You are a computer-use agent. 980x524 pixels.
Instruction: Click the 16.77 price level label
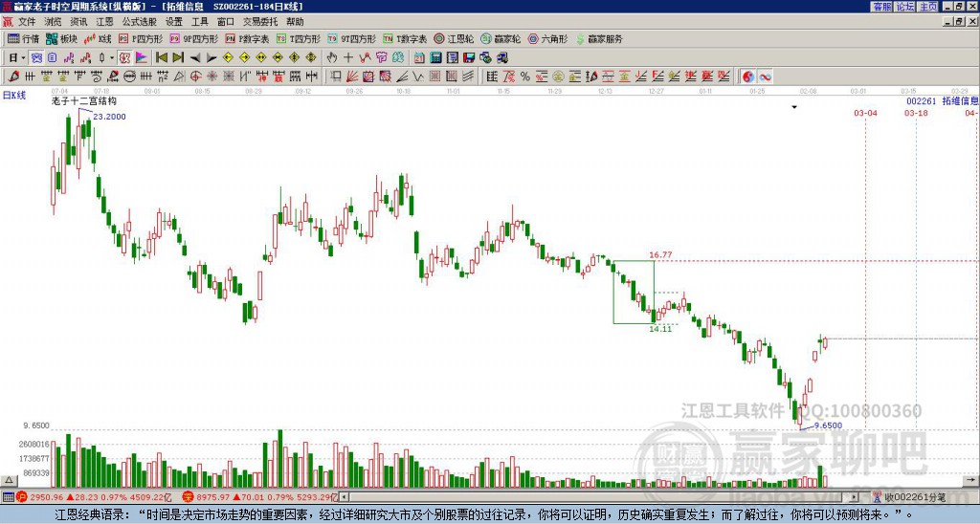point(660,254)
